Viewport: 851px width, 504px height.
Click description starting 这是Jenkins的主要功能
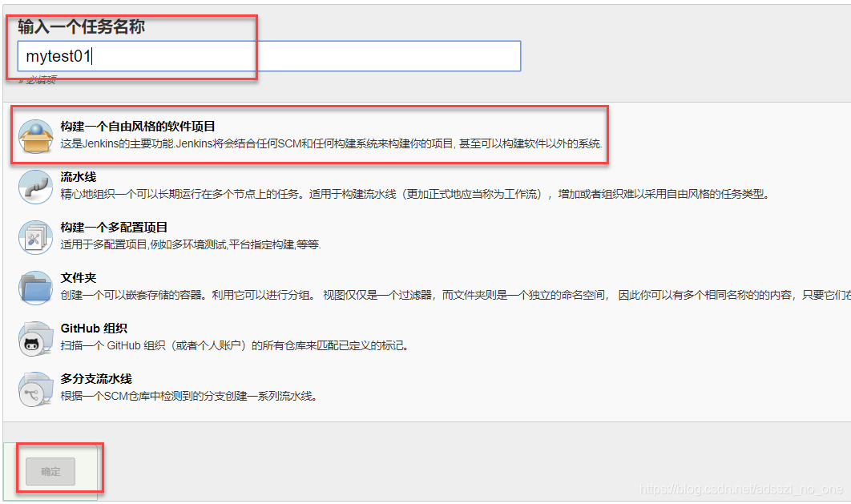tap(331, 143)
